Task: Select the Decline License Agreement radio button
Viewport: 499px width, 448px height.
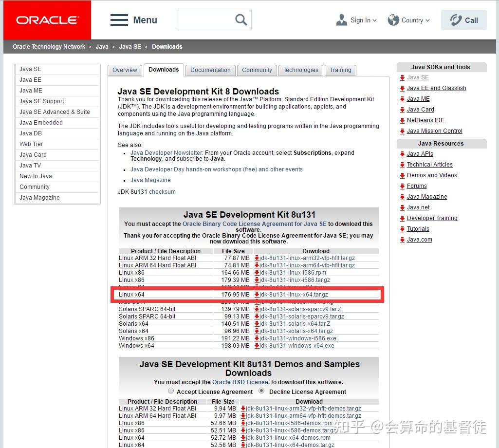Action: click(261, 391)
